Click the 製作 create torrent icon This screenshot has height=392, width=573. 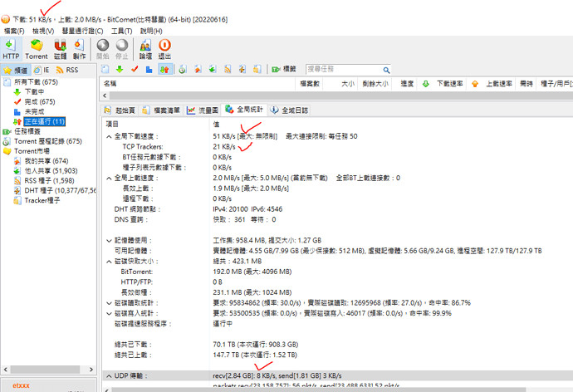click(79, 47)
